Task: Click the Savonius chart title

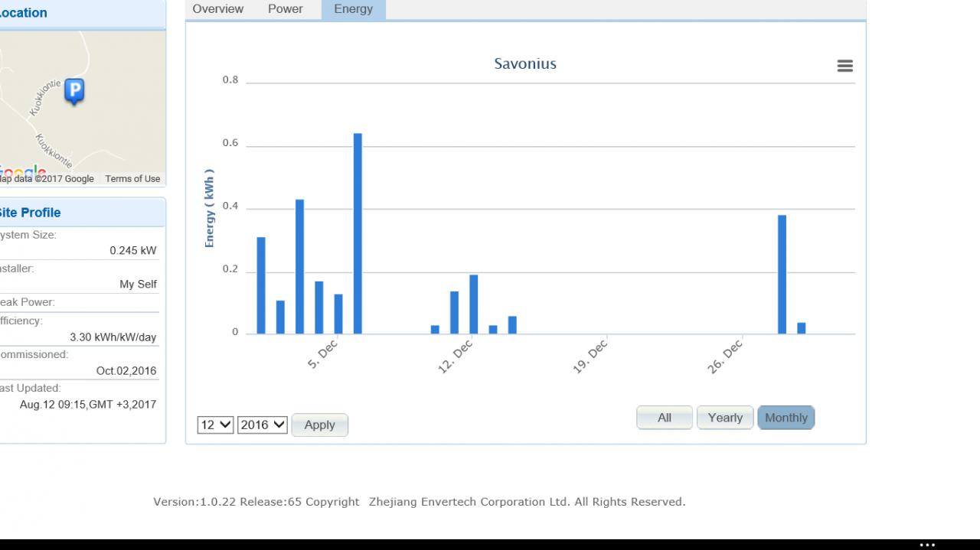Action: coord(525,63)
